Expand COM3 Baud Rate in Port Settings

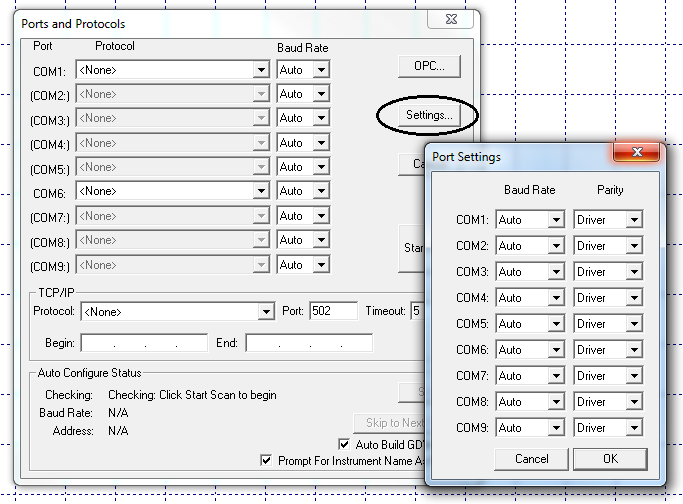click(x=556, y=272)
